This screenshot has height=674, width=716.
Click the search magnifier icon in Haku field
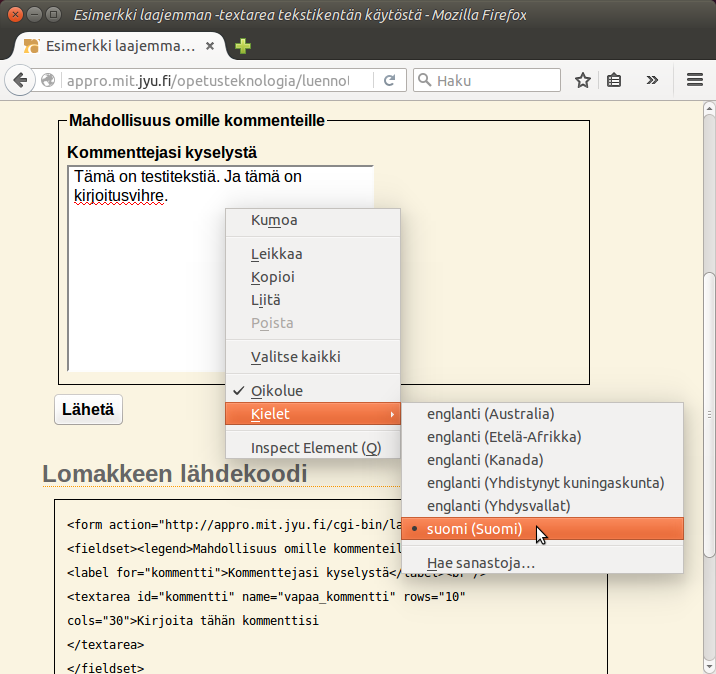[425, 81]
